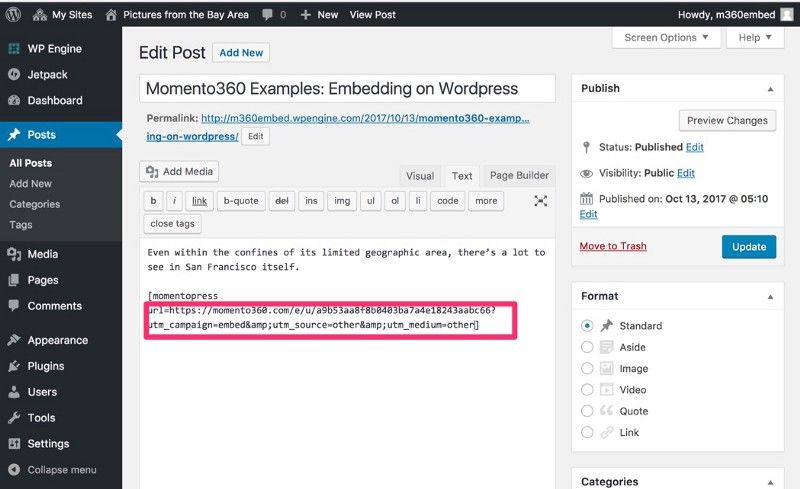Click the Collapse menu arrow icon
Image resolution: width=800 pixels, height=489 pixels.
coord(14,470)
